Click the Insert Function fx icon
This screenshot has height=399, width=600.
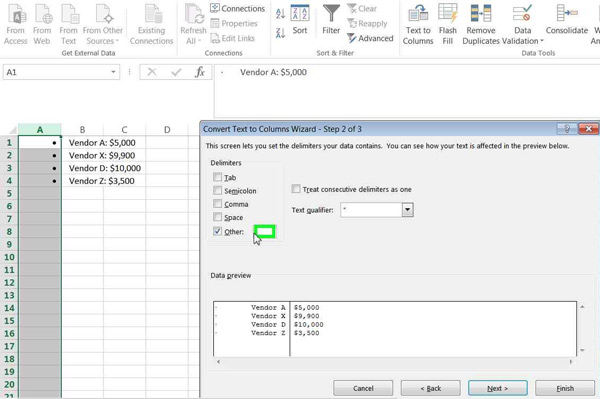click(200, 72)
